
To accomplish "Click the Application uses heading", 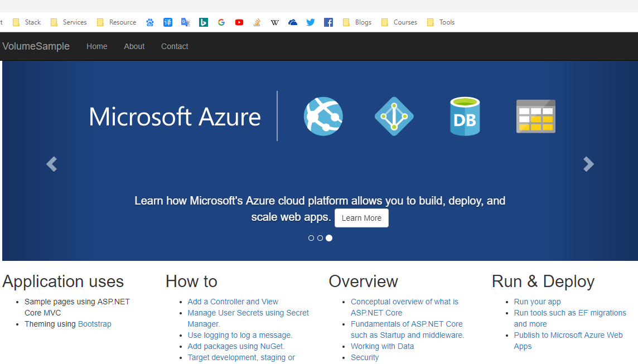I will pos(63,282).
